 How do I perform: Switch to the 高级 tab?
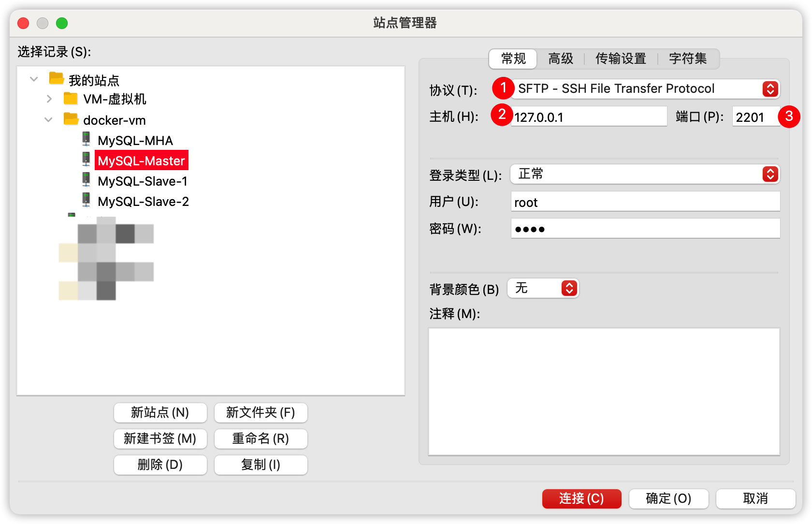pos(561,59)
